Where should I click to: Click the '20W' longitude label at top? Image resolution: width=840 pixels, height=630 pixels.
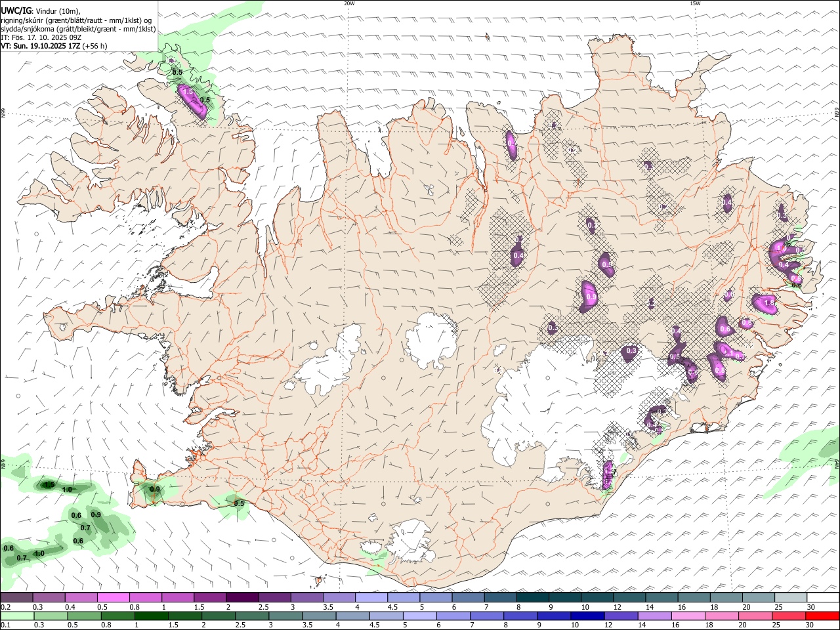(349, 3)
